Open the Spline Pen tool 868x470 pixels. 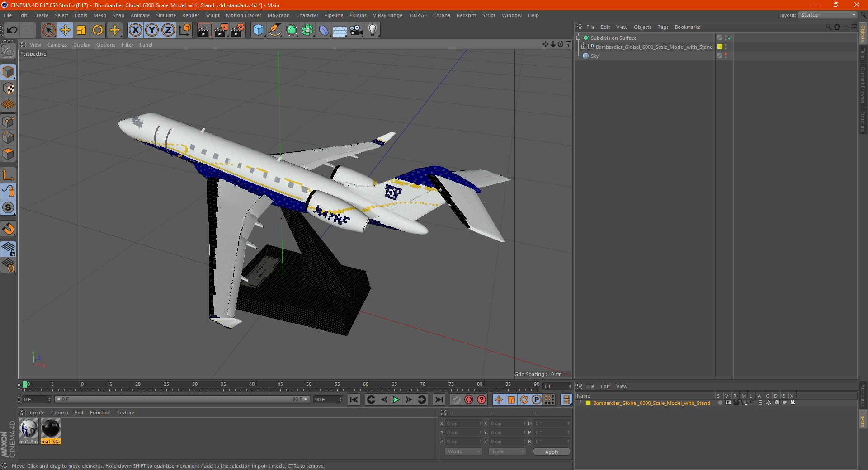coord(274,30)
